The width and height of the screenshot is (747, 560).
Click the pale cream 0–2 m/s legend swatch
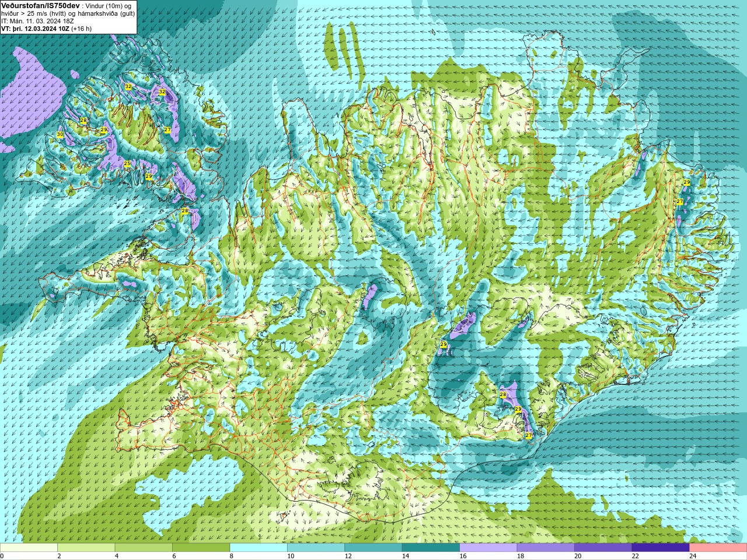(x=29, y=548)
